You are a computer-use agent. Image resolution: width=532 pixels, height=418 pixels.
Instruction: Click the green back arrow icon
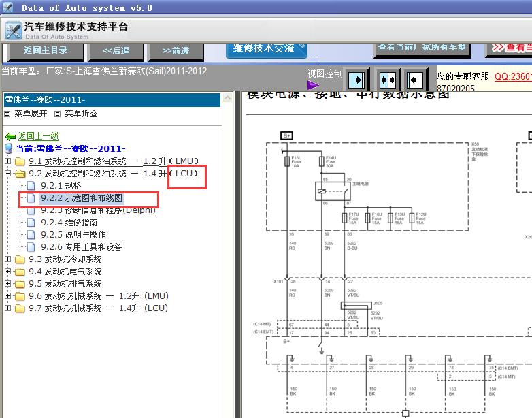coord(10,137)
